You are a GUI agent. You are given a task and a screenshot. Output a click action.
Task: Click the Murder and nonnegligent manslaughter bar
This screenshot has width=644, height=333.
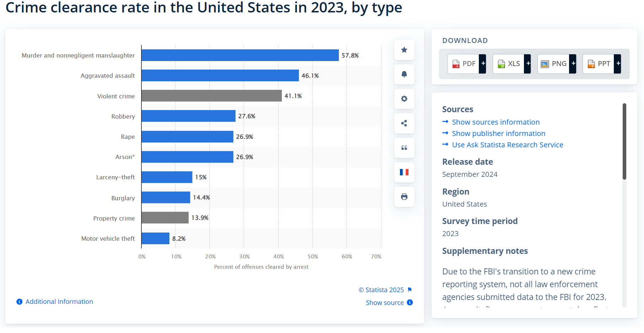coord(240,55)
